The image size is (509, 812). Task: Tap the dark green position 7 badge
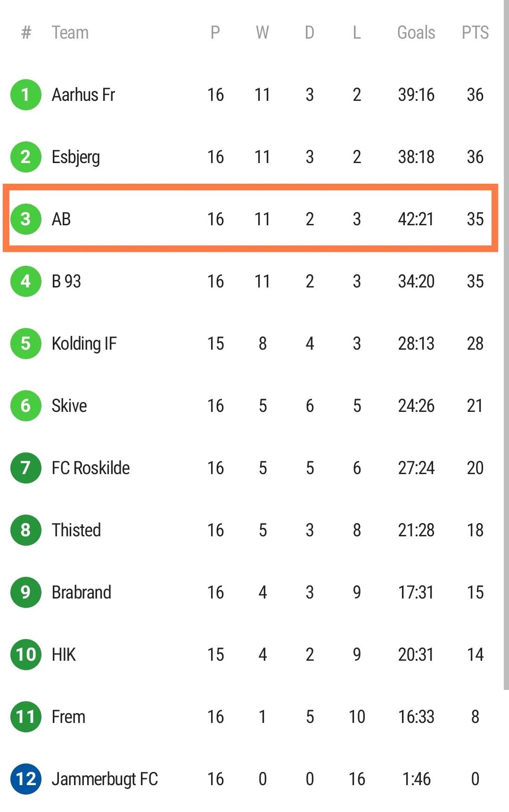[x=25, y=468]
